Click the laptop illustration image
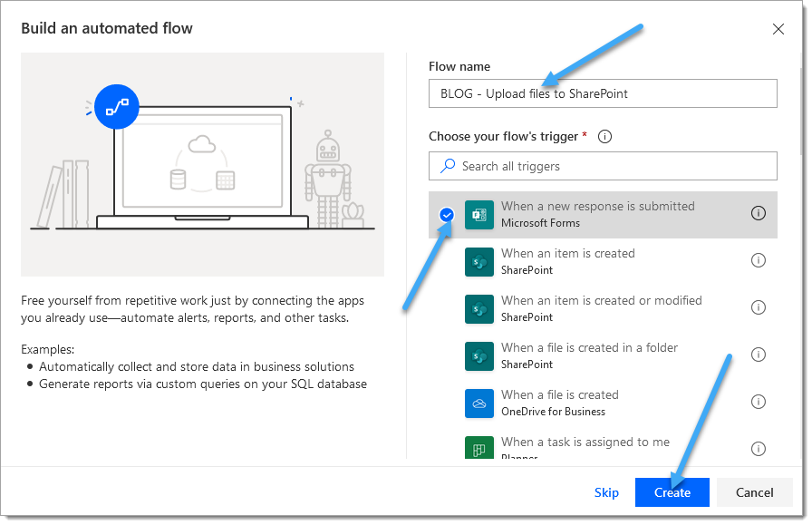The height and width of the screenshot is (525, 812). (202, 164)
